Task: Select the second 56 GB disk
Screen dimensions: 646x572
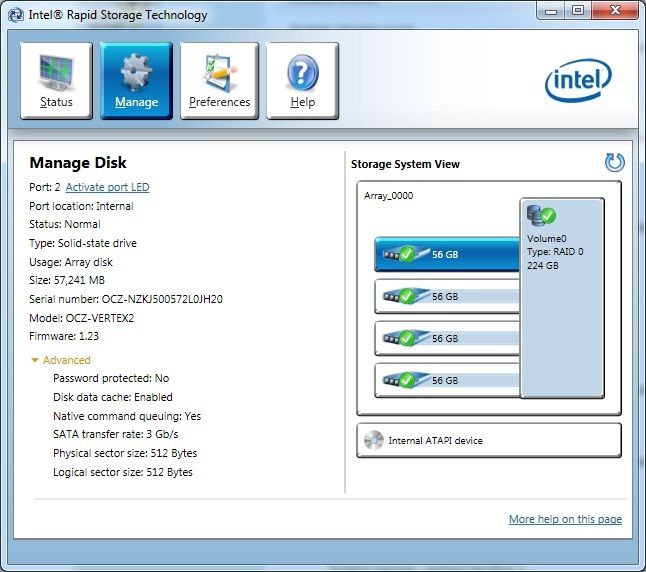Action: [x=447, y=296]
